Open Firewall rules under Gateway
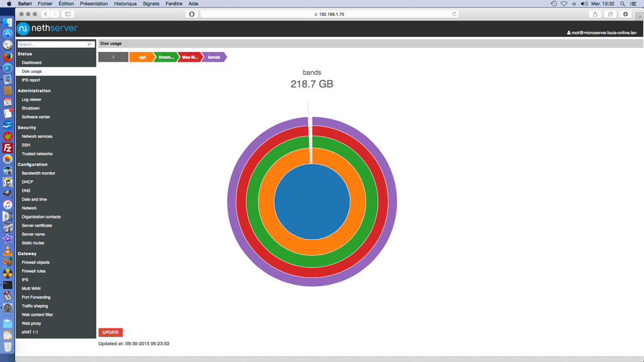The image size is (644, 362). [x=34, y=271]
